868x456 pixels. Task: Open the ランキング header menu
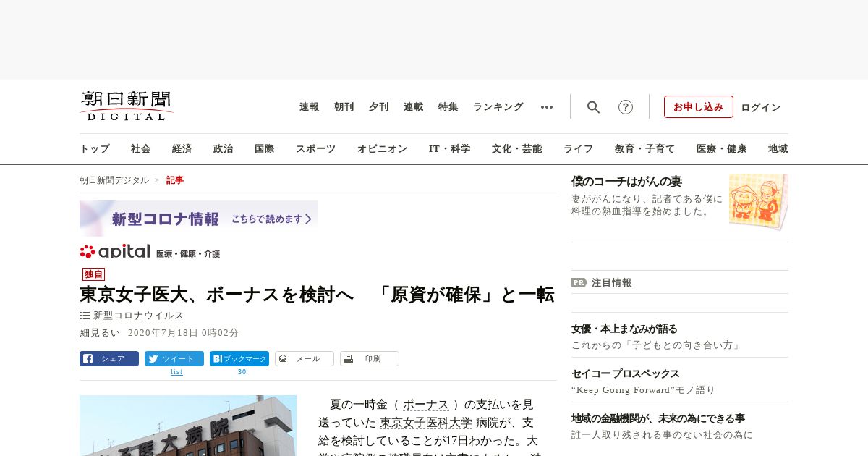click(498, 107)
